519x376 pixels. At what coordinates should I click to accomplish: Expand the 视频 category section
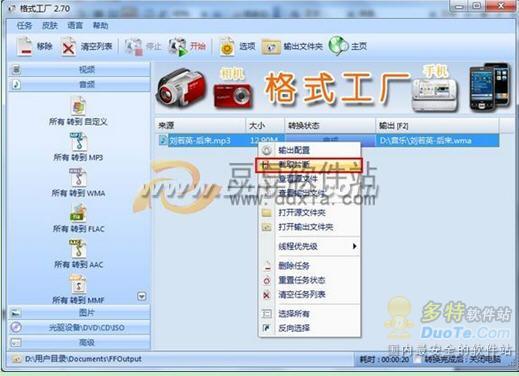click(x=79, y=70)
